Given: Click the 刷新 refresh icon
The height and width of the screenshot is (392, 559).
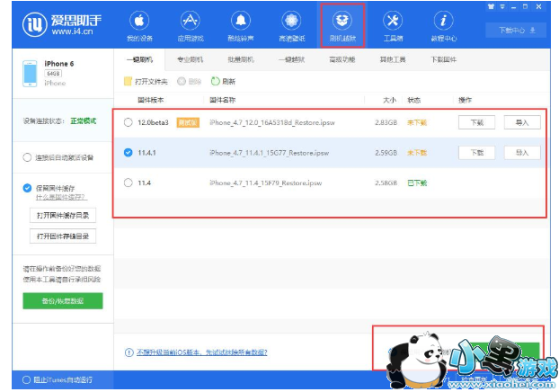Looking at the screenshot, I should click(x=216, y=81).
